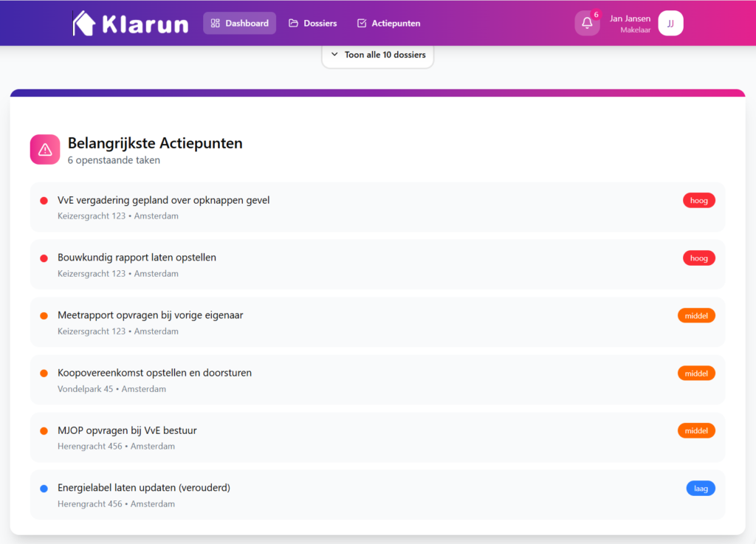Click the 'laag' badge on the Energielabel task

click(x=700, y=488)
